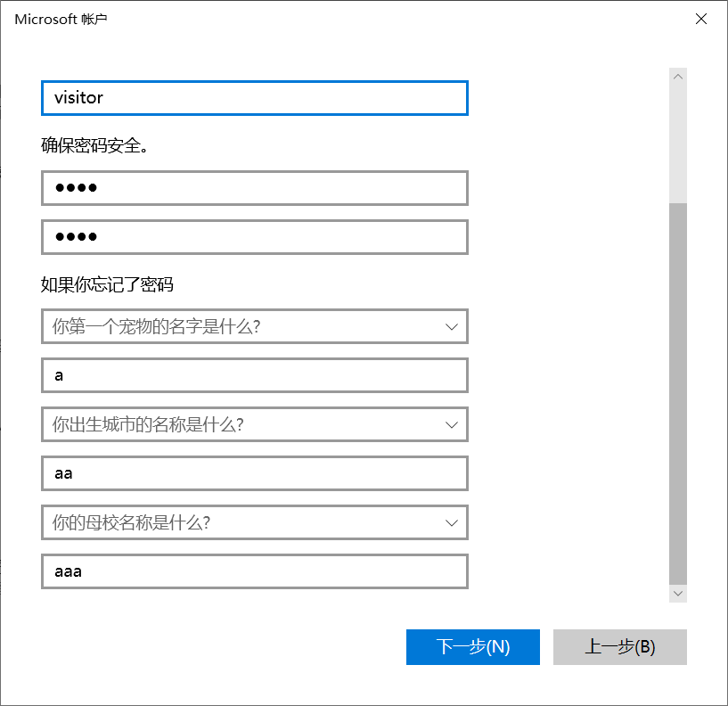Click the username field containing visitor
Screen dimensions: 728x706
[255, 98]
